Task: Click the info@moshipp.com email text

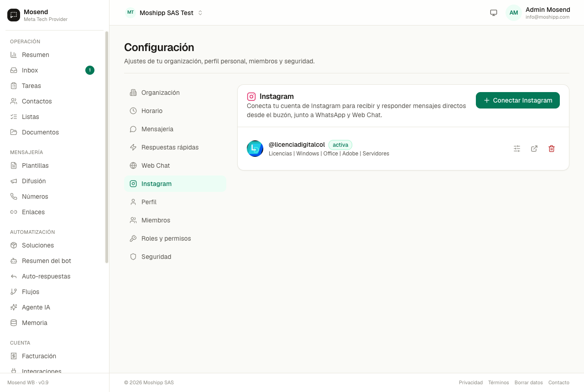Action: pyautogui.click(x=547, y=17)
